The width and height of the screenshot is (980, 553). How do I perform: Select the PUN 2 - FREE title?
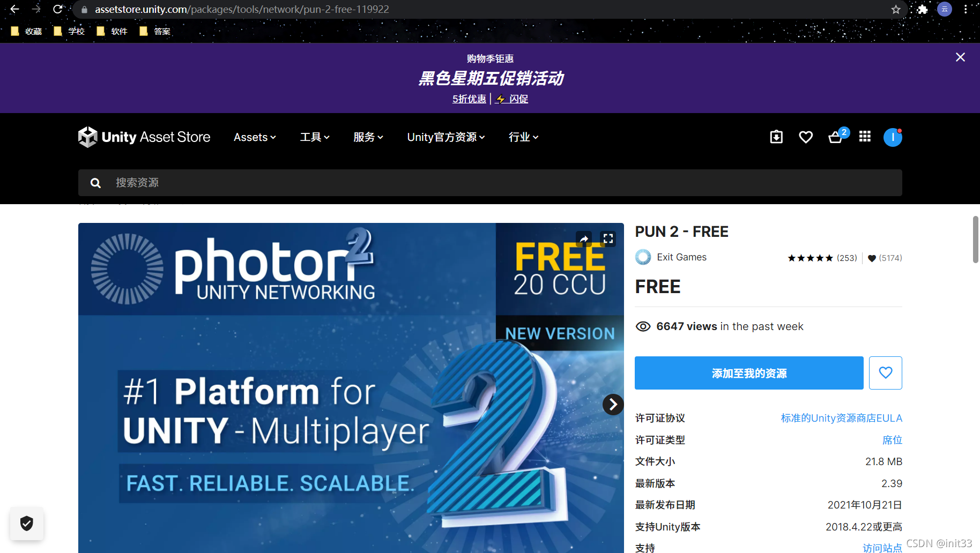click(x=681, y=231)
